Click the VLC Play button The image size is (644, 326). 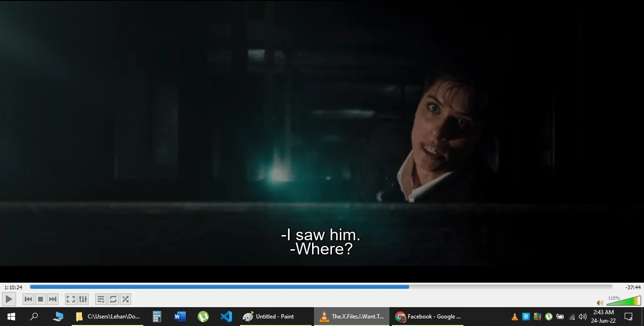pos(9,299)
